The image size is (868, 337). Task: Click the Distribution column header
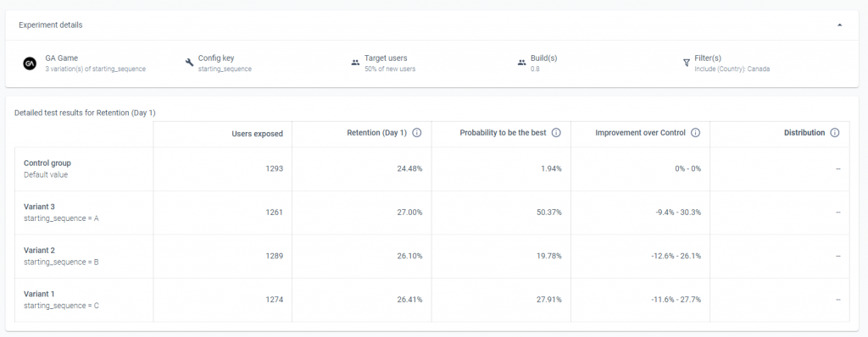pos(804,133)
